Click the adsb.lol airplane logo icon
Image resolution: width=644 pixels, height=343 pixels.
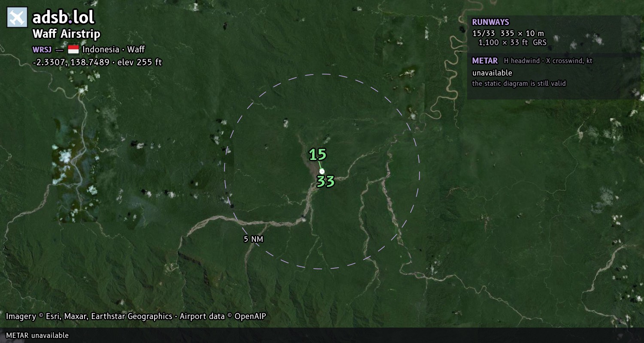pyautogui.click(x=17, y=17)
